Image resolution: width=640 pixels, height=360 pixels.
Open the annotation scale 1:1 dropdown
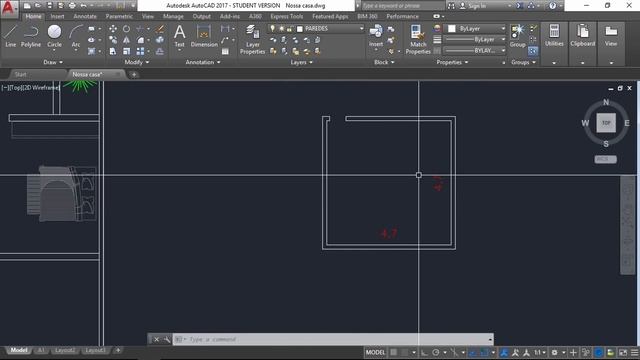click(540, 352)
